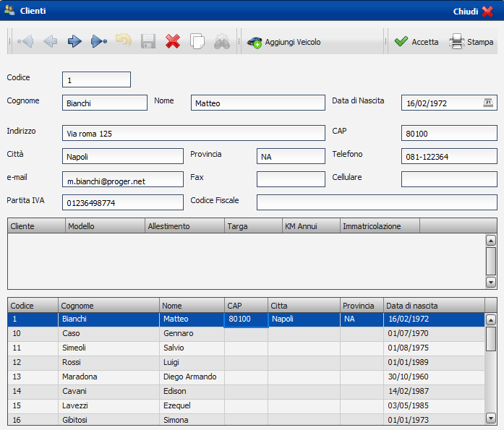Click the Telefono field
Screen dimensions: 504x430
(x=449, y=156)
